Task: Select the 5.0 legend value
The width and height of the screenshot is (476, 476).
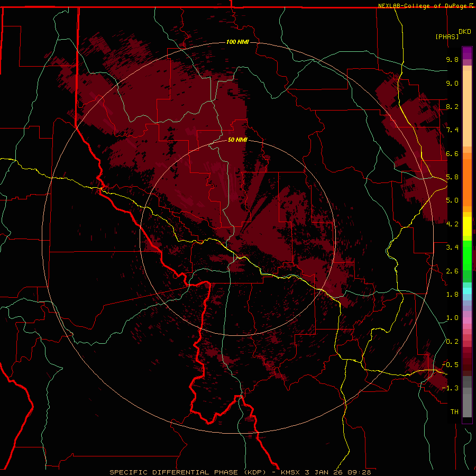Action: 452,200
